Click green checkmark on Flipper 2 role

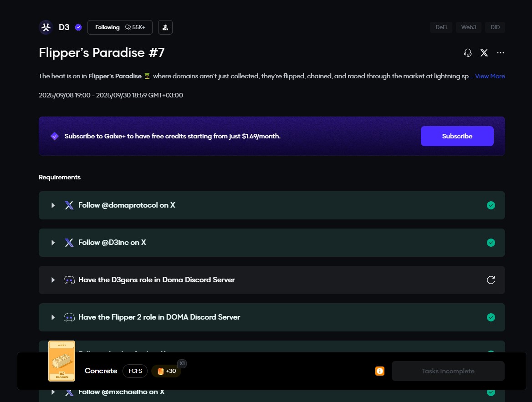pyautogui.click(x=491, y=317)
